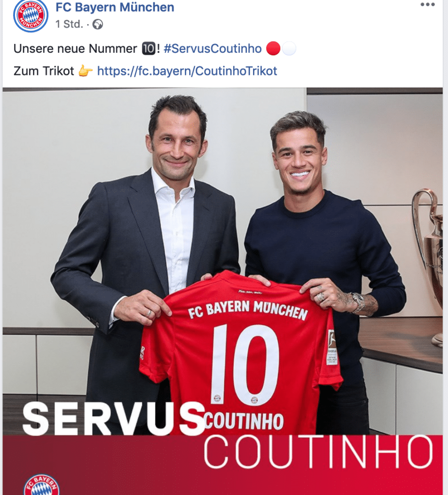Click the red banner at photo bottom

223,465
